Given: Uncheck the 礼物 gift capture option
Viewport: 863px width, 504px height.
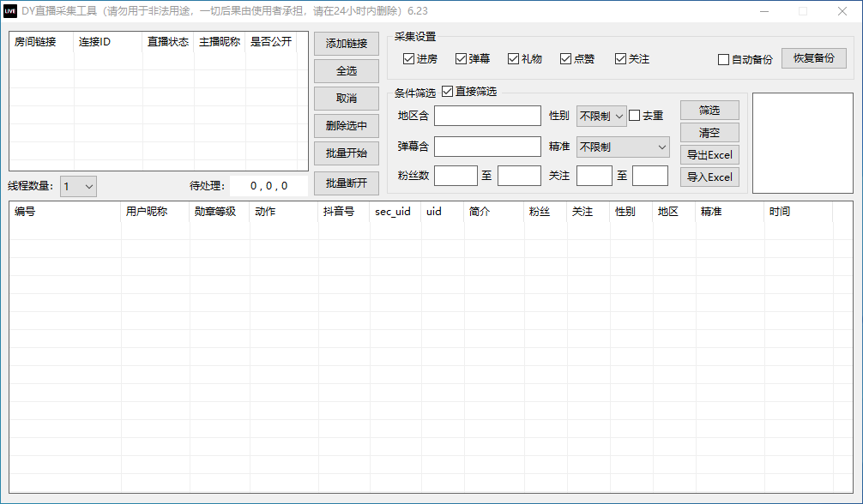Looking at the screenshot, I should point(514,58).
